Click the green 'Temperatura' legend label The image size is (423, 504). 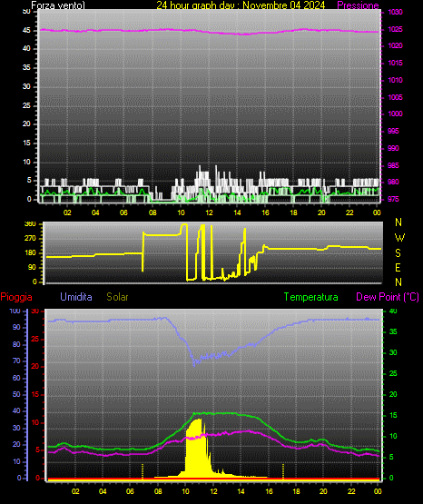310,297
